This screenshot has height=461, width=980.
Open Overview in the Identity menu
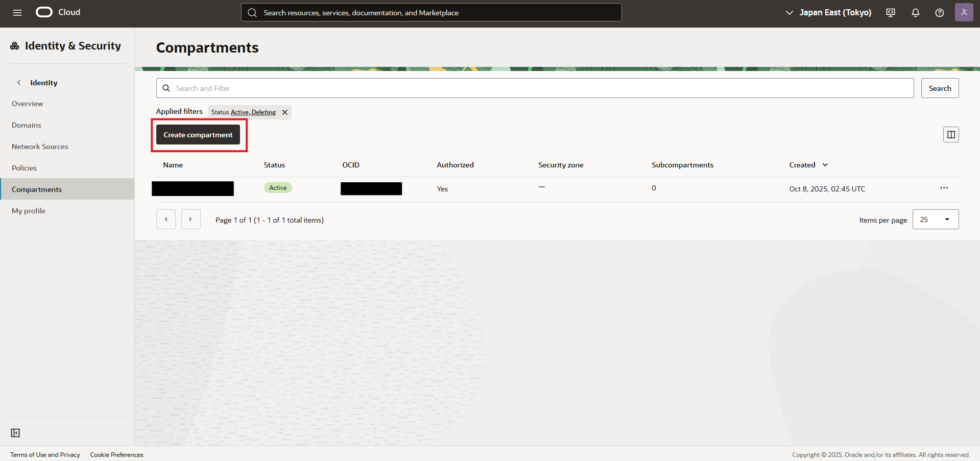point(28,104)
